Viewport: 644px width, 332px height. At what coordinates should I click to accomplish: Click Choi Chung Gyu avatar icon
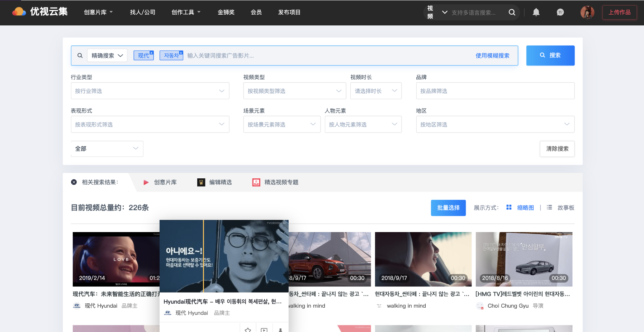[480, 306]
